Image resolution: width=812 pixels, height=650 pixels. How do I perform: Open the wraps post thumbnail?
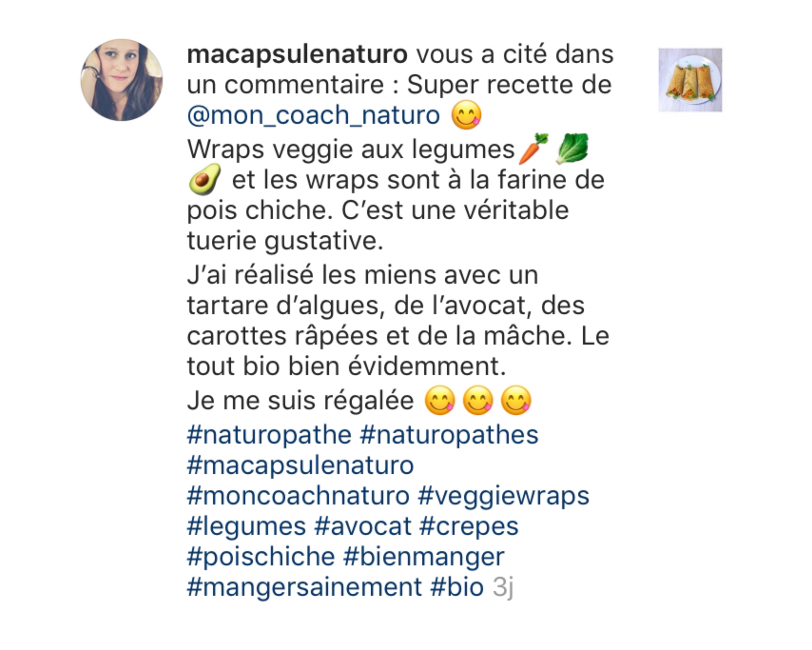[690, 80]
